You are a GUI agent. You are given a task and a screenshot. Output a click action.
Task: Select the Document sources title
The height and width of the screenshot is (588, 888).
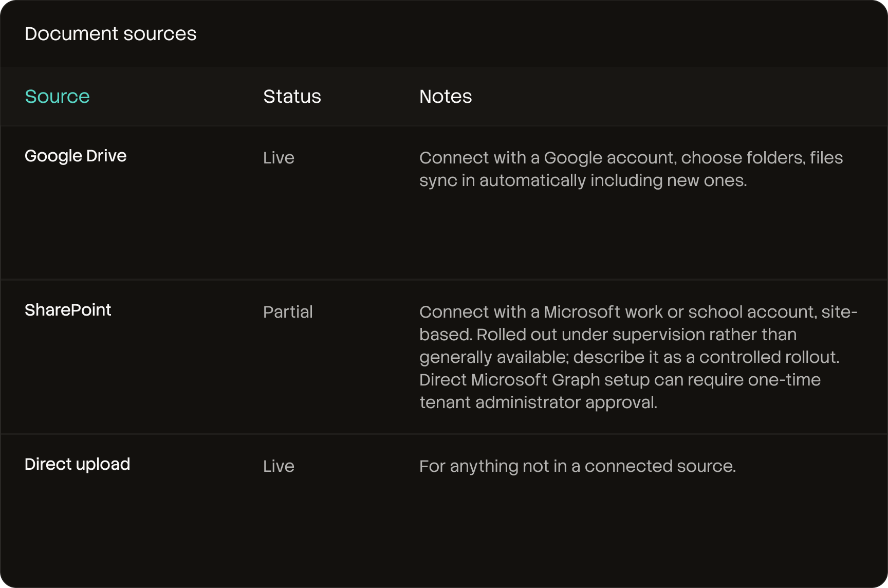click(x=110, y=34)
